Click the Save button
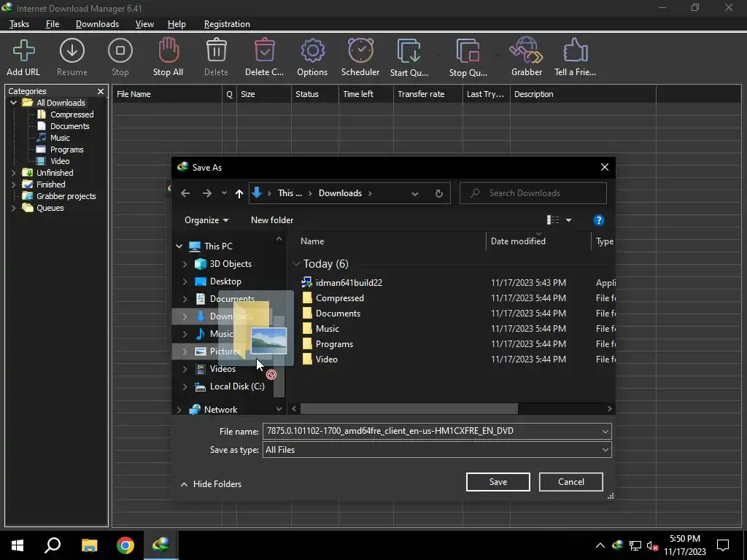747x560 pixels. pyautogui.click(x=498, y=482)
